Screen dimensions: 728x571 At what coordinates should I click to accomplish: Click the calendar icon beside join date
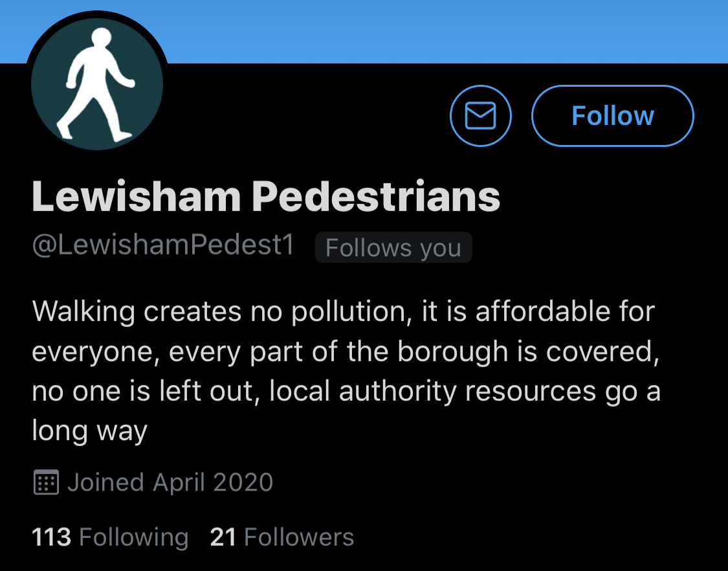point(45,483)
